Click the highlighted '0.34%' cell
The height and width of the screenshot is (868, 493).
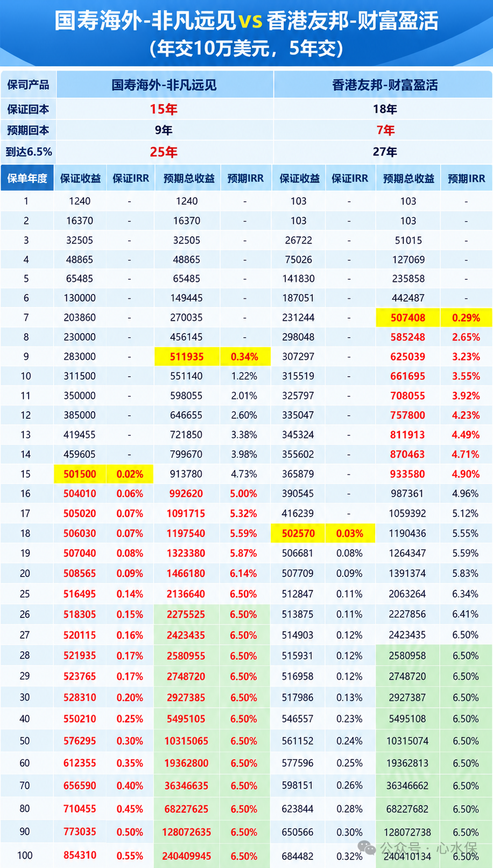(x=244, y=357)
